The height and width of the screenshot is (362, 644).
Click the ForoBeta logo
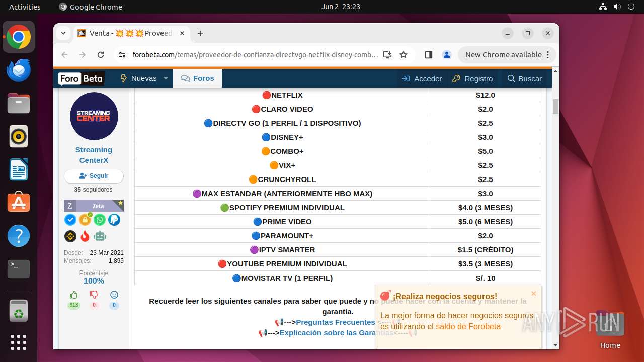(x=81, y=79)
